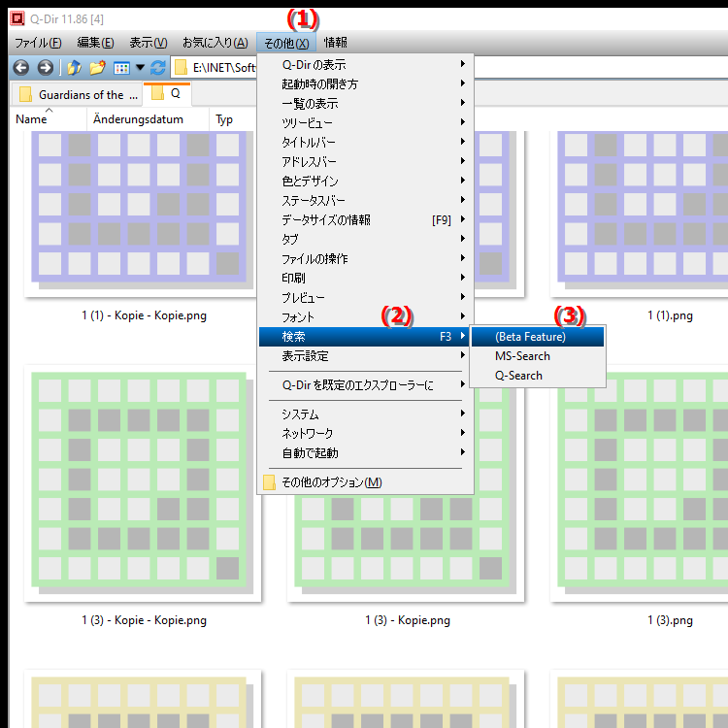728x728 pixels.
Task: Open データサイズの情報 [F9] submenu
Action: pos(365,220)
